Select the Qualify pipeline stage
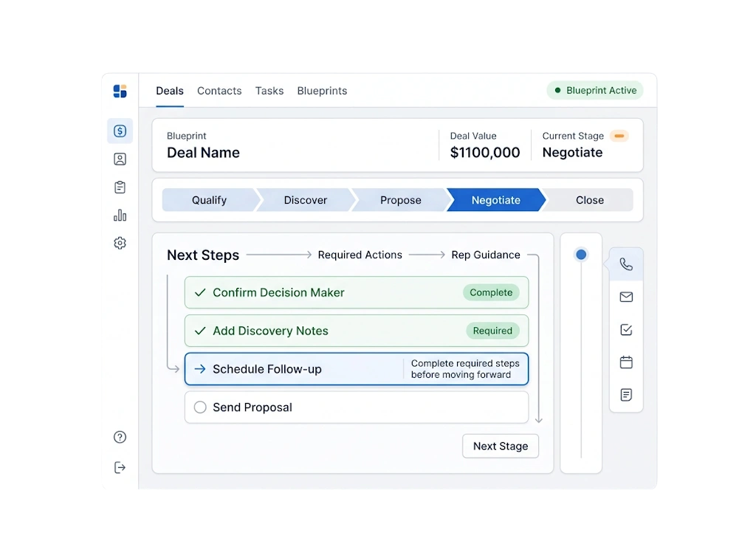756x547 pixels. 209,200
